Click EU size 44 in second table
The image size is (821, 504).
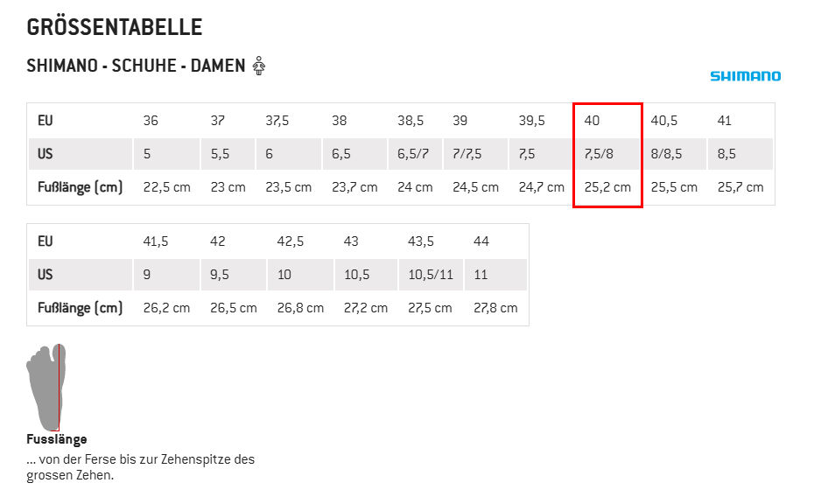[x=481, y=241]
